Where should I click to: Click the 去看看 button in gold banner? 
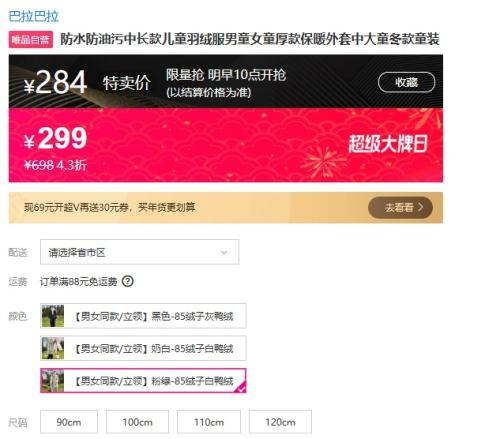click(x=400, y=207)
